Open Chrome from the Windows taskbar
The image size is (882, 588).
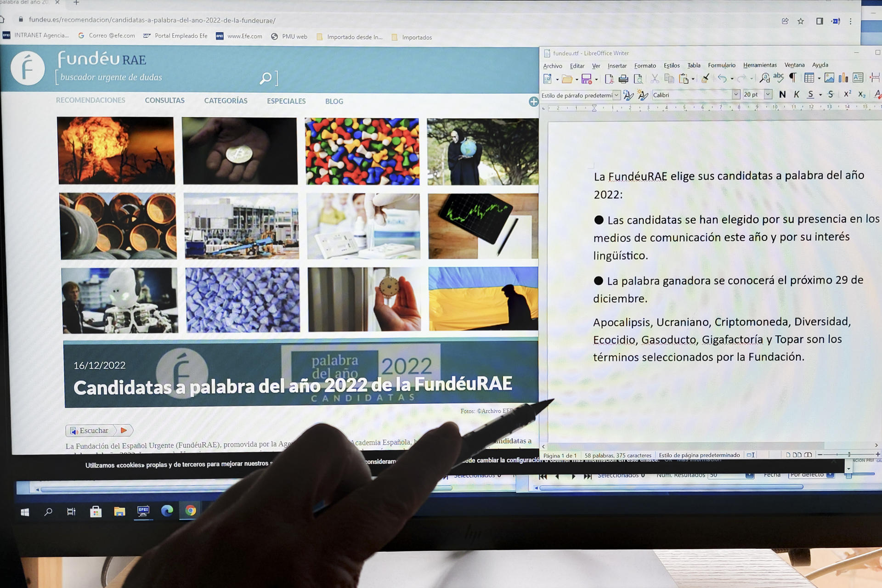(191, 511)
